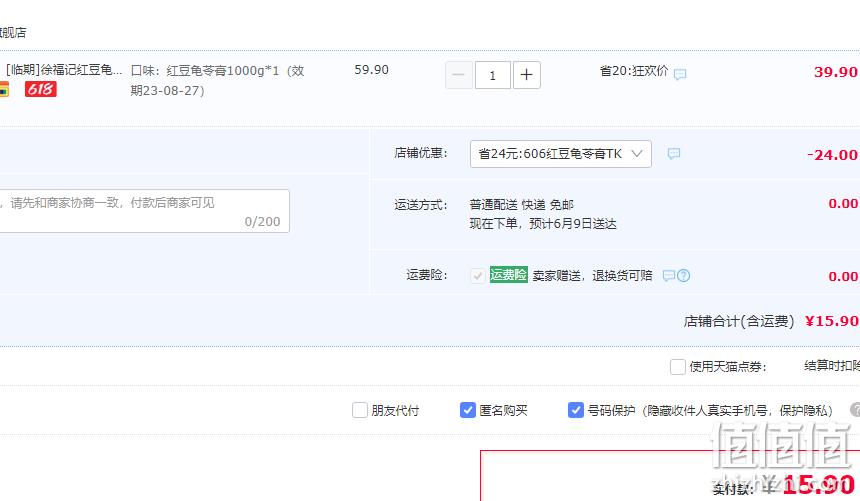The width and height of the screenshot is (860, 501).
Task: Click the 结算时扣除 text
Action: pos(832,365)
